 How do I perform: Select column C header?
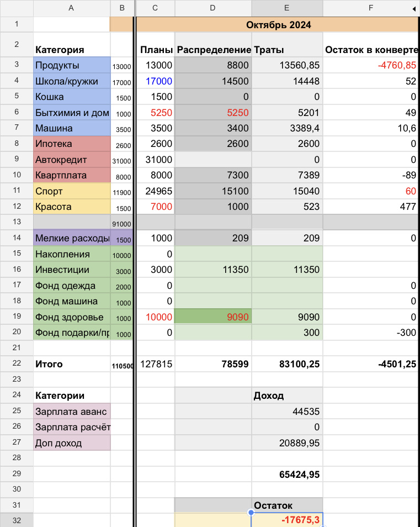click(155, 8)
